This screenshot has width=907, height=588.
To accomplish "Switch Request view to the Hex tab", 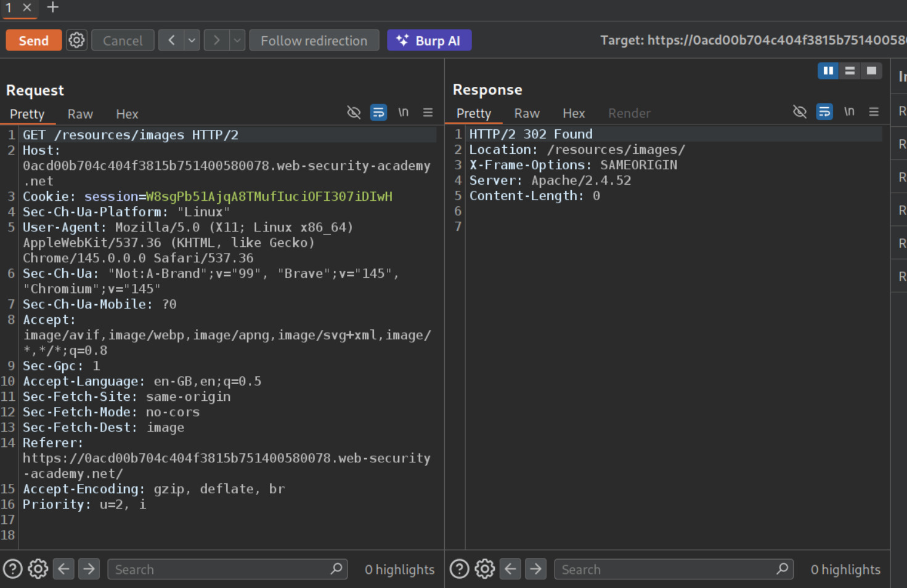I will (x=127, y=114).
